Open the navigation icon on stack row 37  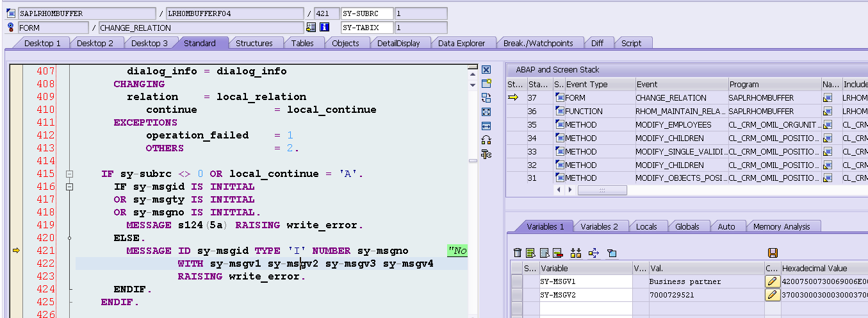828,98
